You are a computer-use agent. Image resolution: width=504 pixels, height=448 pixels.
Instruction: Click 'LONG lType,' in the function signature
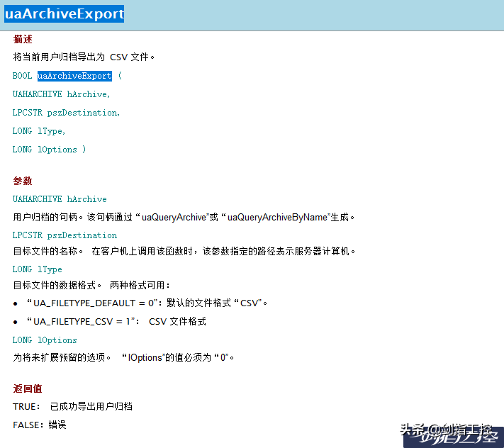tap(39, 131)
